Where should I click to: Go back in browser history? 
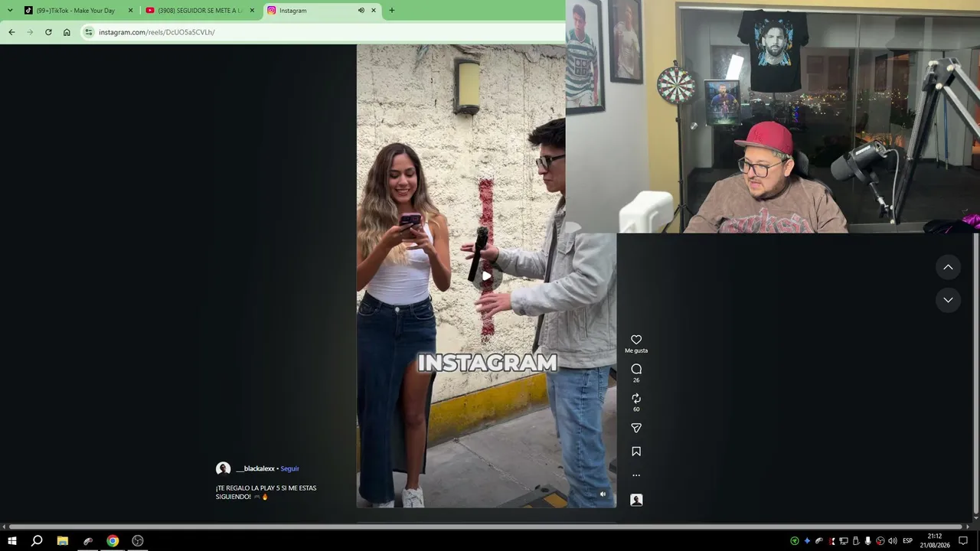click(x=11, y=32)
